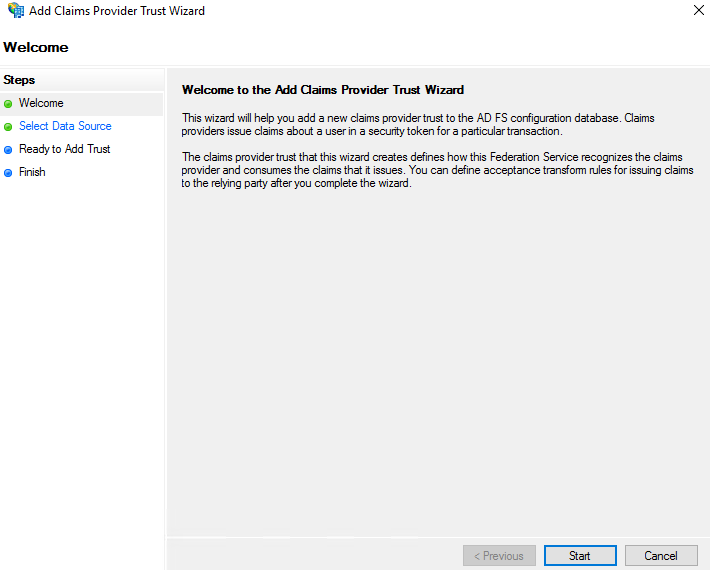The height and width of the screenshot is (570, 710).
Task: Click the Welcome page heading under the title bar
Action: tap(36, 47)
